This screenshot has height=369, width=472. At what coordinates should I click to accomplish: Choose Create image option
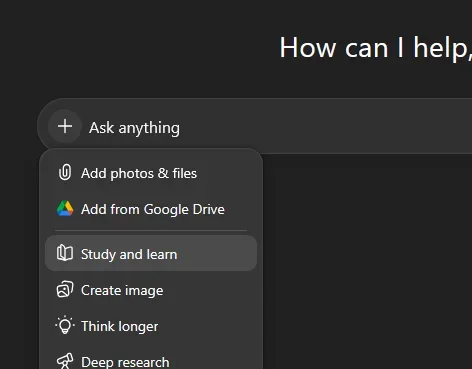click(151, 290)
